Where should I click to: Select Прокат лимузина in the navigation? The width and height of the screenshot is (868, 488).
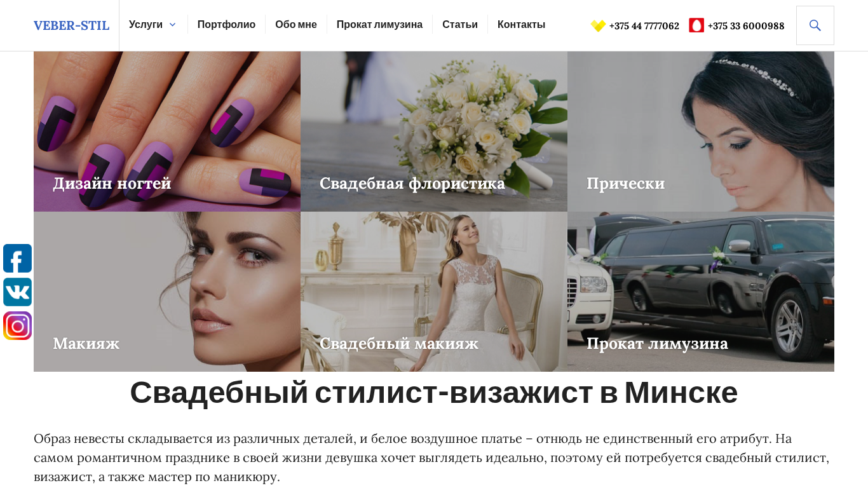pyautogui.click(x=379, y=25)
